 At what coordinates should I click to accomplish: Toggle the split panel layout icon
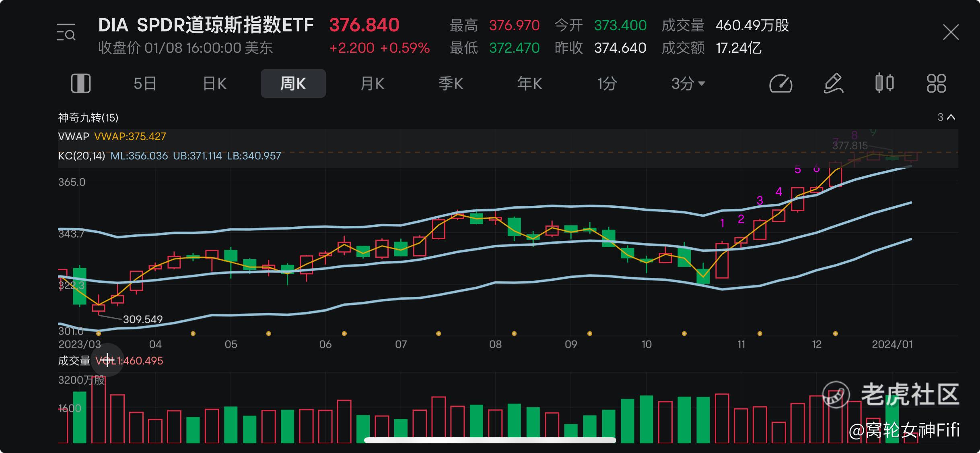(x=81, y=84)
